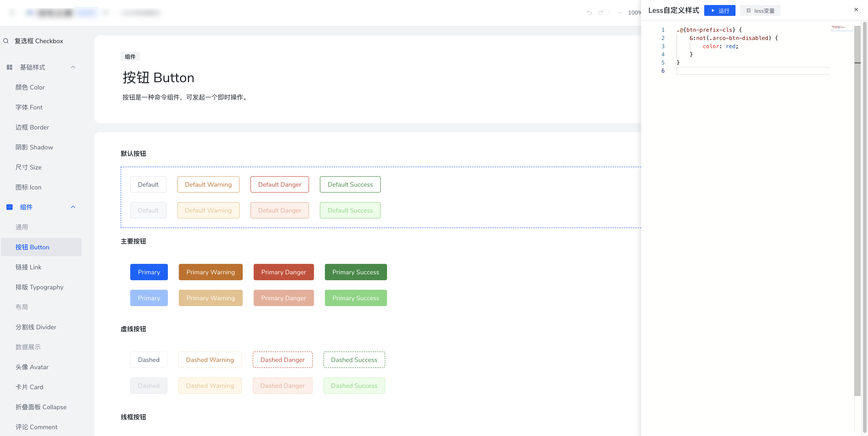The width and height of the screenshot is (868, 436).
Task: Click the redo arrow icon
Action: coord(601,12)
